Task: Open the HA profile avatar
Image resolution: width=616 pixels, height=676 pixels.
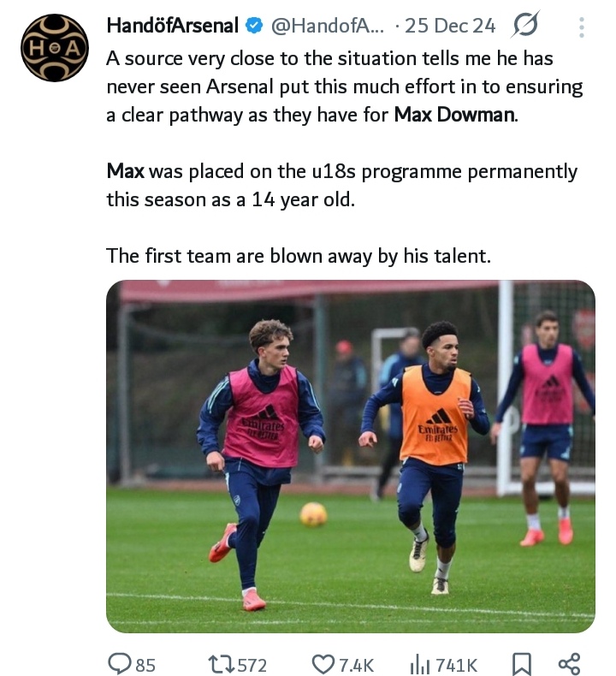Action: click(x=55, y=49)
